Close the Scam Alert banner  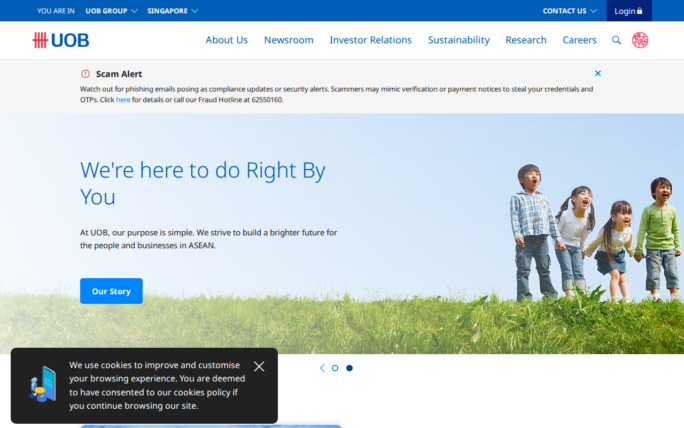(598, 73)
